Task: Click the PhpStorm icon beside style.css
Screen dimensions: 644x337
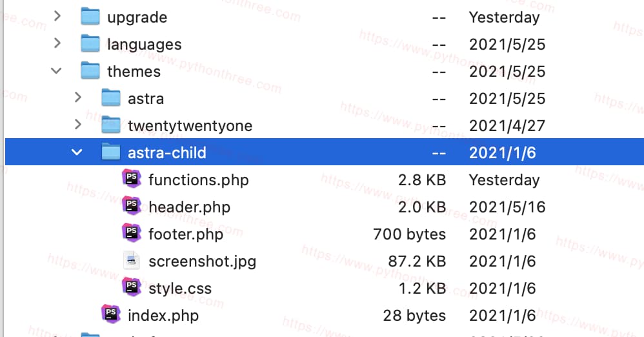Action: [x=132, y=287]
